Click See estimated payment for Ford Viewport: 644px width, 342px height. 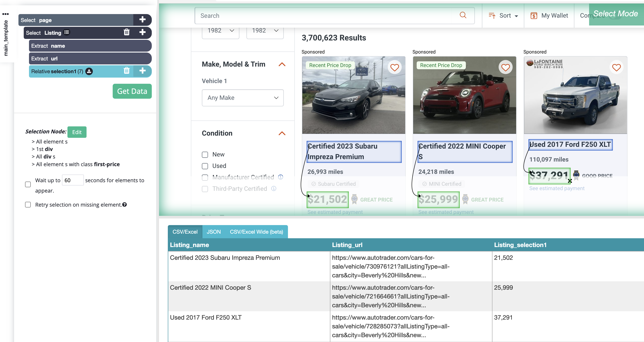coord(557,188)
